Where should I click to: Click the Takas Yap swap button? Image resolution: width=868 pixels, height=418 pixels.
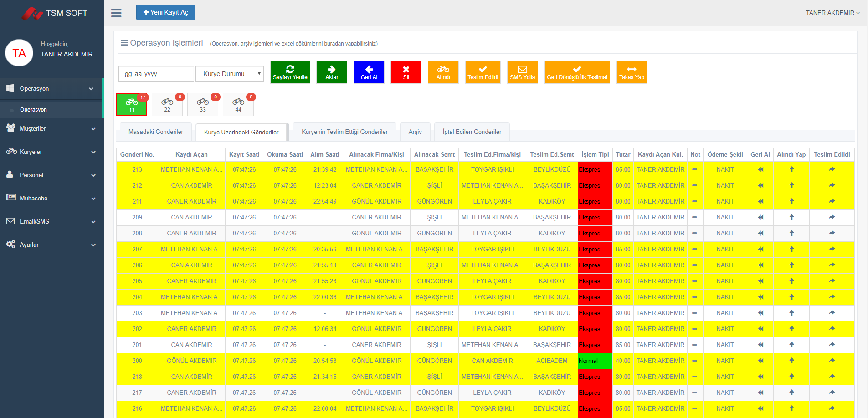pos(632,72)
